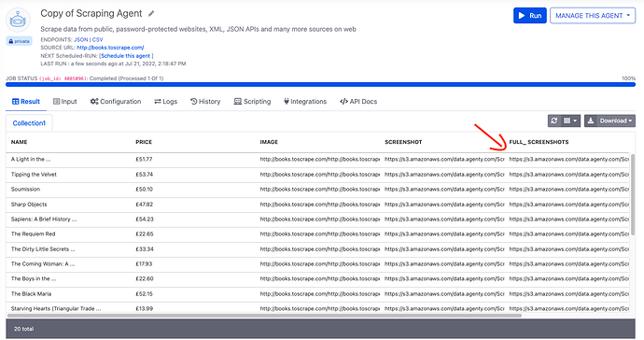Select 'The Coming Woman: A ...' cell
The width and height of the screenshot is (644, 340).
[x=43, y=264]
